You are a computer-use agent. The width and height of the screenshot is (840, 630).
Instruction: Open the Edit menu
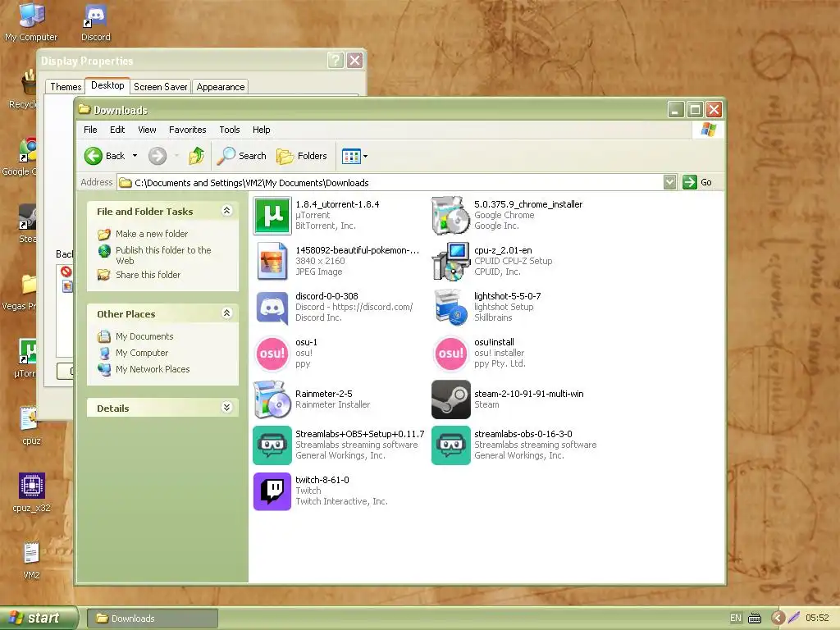117,130
